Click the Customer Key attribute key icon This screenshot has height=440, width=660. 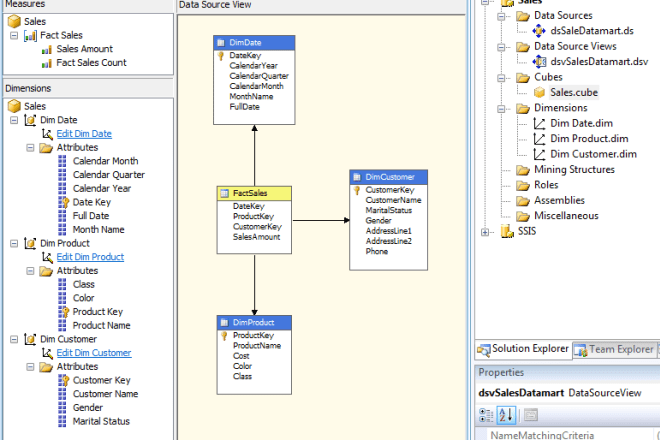click(63, 381)
